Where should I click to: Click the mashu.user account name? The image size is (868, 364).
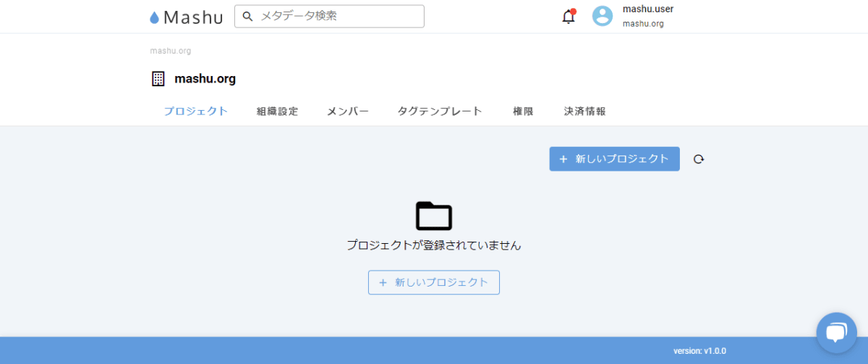[x=648, y=9]
